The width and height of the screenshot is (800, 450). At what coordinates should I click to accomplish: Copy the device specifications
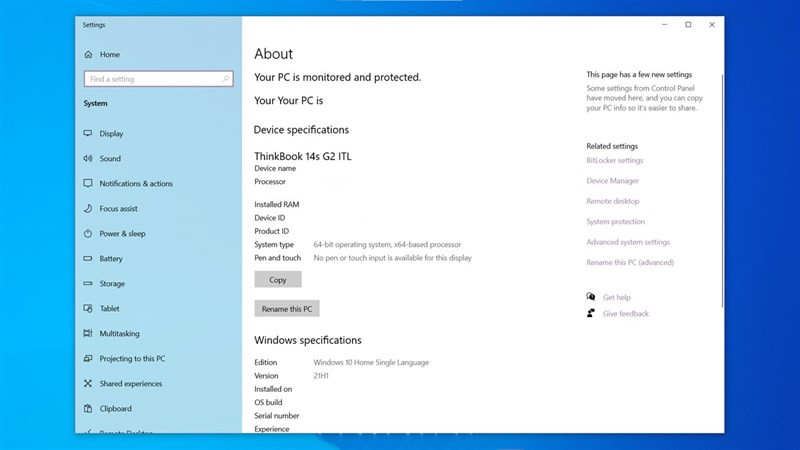278,280
